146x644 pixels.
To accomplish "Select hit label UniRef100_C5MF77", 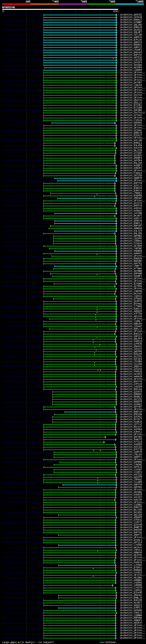I will (x=131, y=266).
